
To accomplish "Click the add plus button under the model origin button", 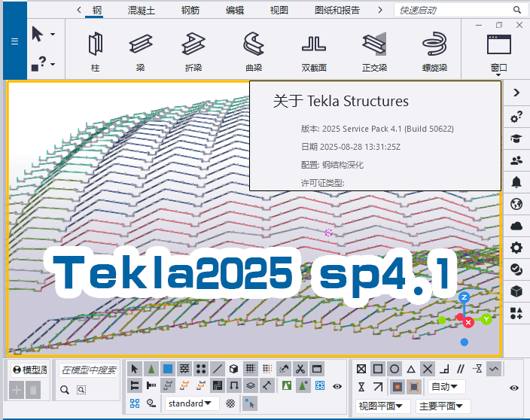I will pyautogui.click(x=17, y=390).
